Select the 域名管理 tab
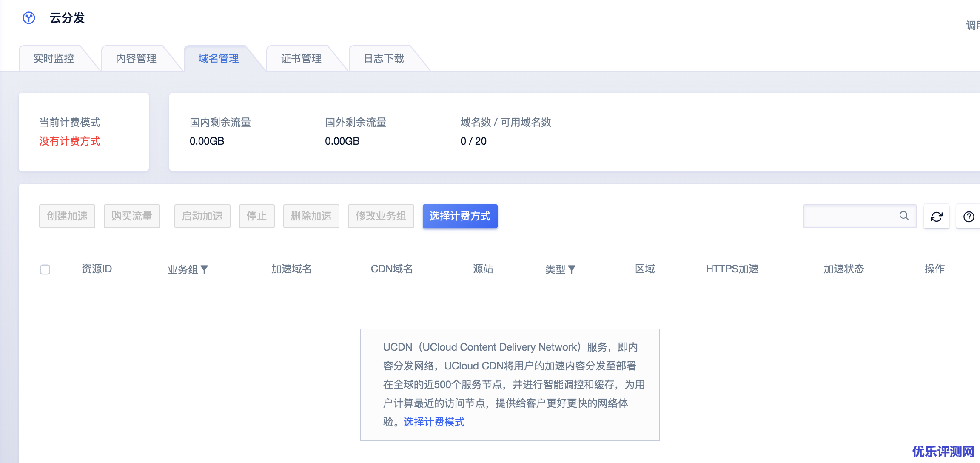Image resolution: width=980 pixels, height=463 pixels. pos(219,59)
